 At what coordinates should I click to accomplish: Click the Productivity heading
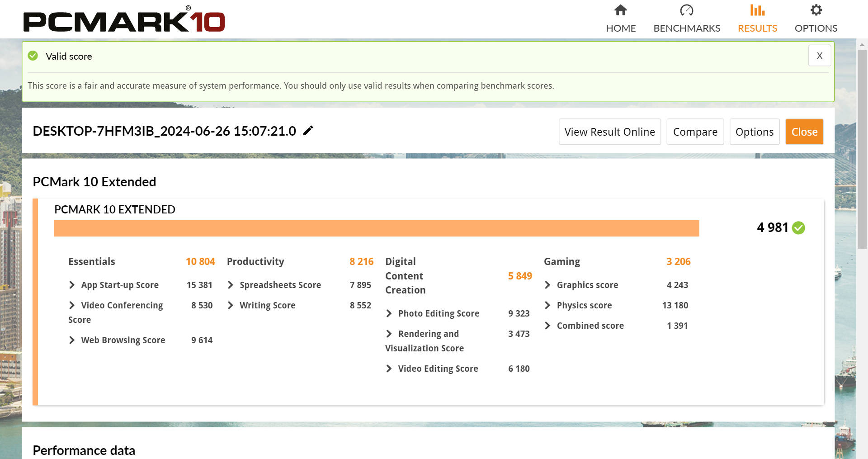255,261
